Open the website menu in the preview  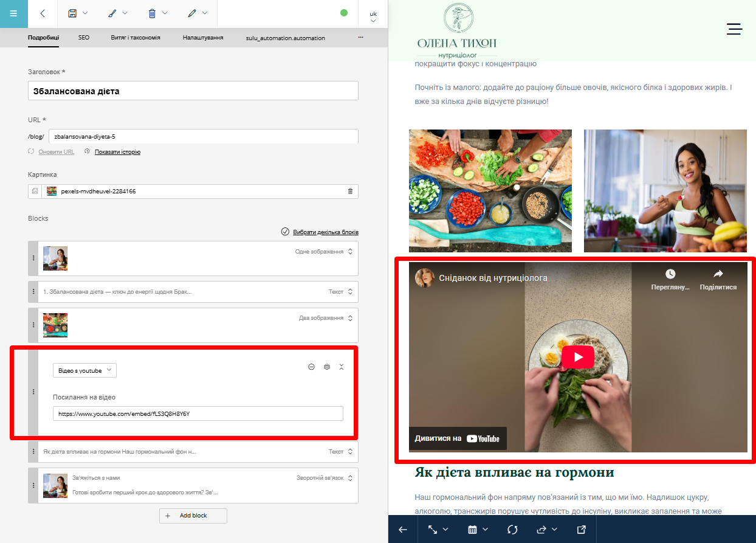734,29
